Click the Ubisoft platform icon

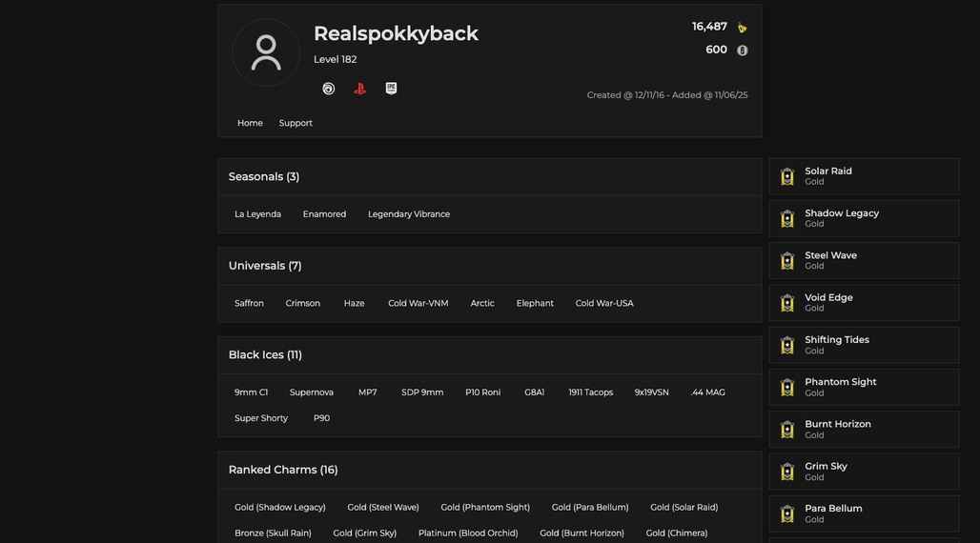328,89
